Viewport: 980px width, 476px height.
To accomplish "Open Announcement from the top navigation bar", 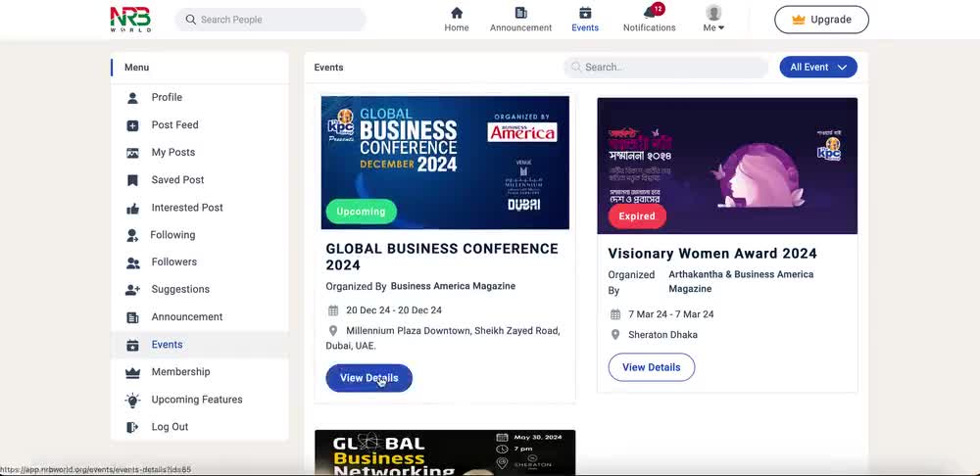I will point(520,20).
